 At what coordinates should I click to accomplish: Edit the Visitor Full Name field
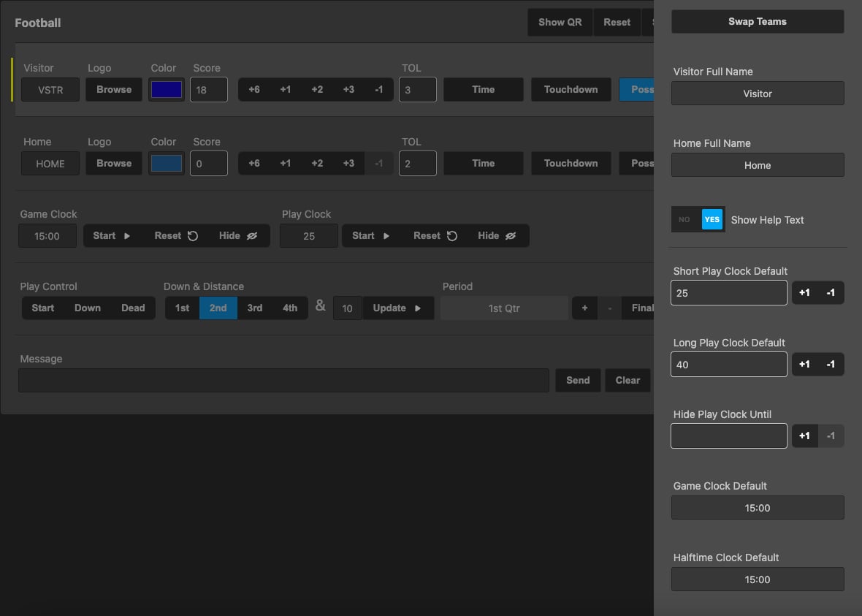(x=758, y=94)
